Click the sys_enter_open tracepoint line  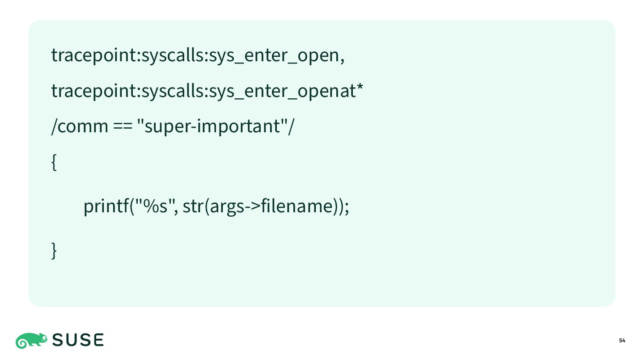click(198, 55)
